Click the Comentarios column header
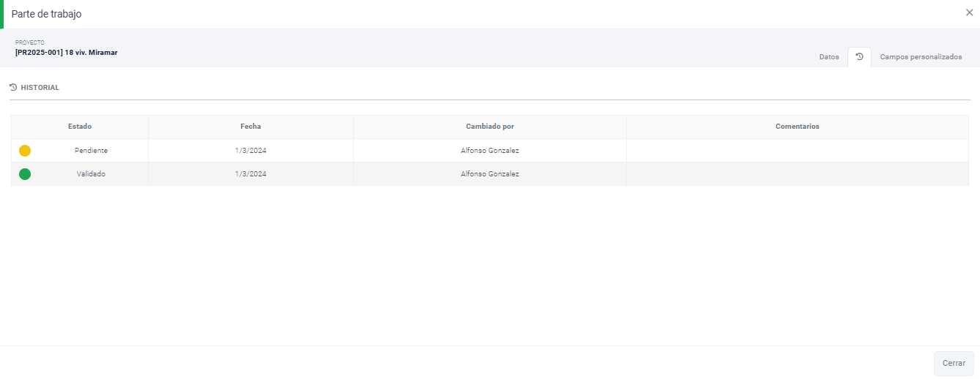 (797, 127)
